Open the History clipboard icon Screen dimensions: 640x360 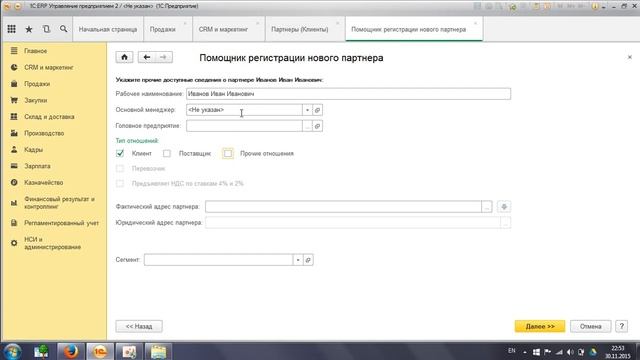(x=46, y=29)
